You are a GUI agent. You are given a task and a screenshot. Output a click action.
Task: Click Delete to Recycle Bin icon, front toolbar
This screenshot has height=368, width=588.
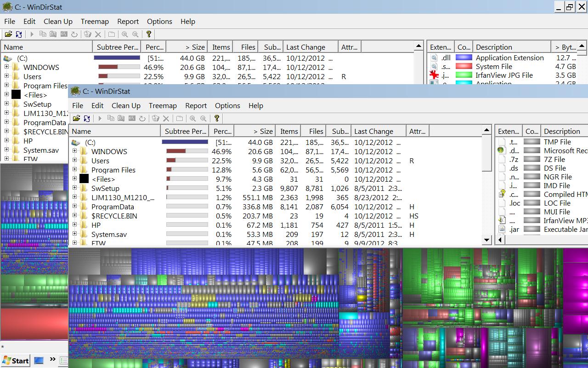coord(156,118)
